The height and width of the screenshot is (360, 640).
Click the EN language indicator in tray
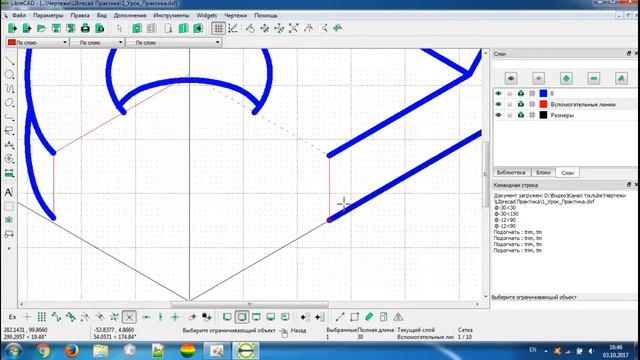(x=533, y=350)
